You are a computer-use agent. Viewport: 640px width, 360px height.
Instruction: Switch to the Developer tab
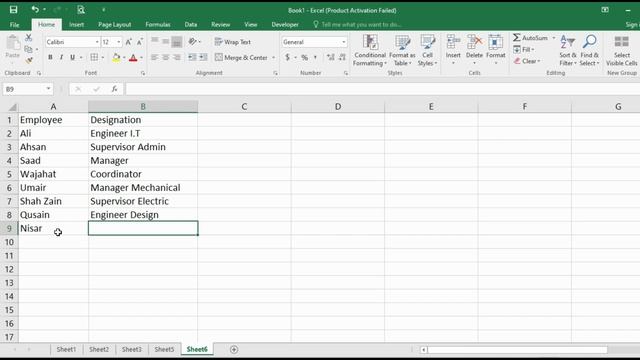tap(285, 24)
